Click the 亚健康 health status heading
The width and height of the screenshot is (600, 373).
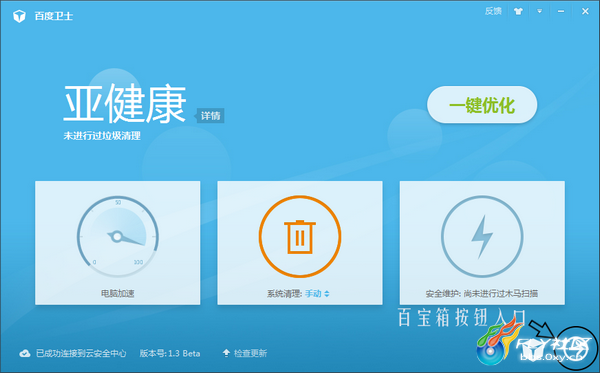(x=125, y=103)
